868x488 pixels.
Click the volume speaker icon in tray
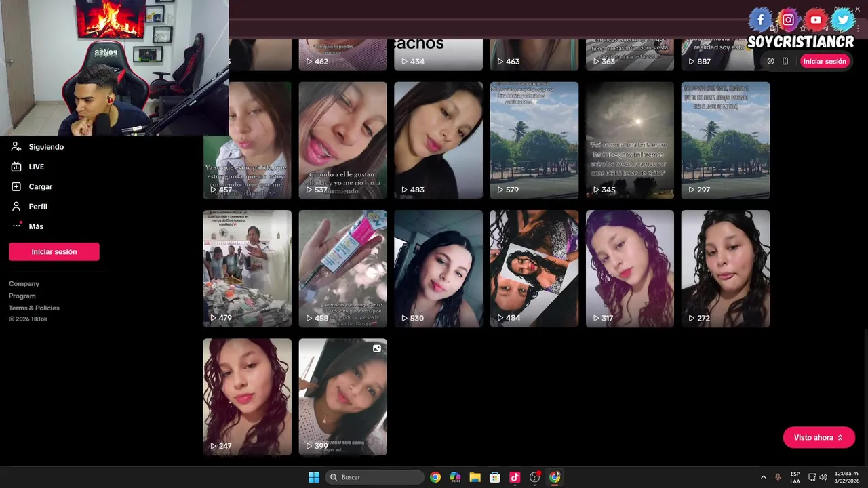coord(823,477)
